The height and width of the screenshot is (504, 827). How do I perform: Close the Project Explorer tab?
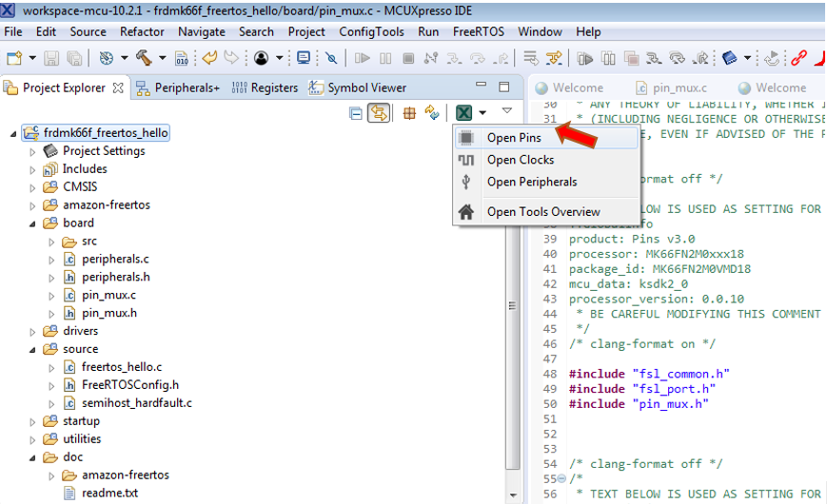[118, 88]
